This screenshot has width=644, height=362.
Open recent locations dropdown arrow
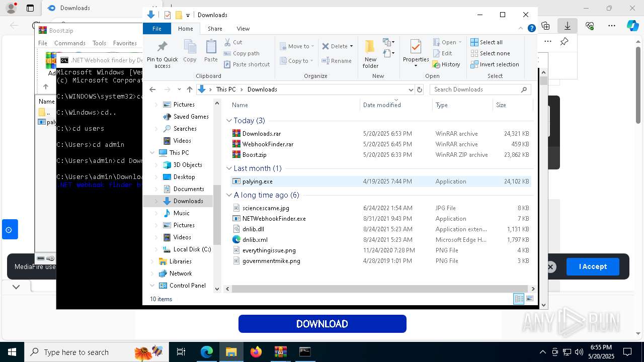[x=179, y=89]
